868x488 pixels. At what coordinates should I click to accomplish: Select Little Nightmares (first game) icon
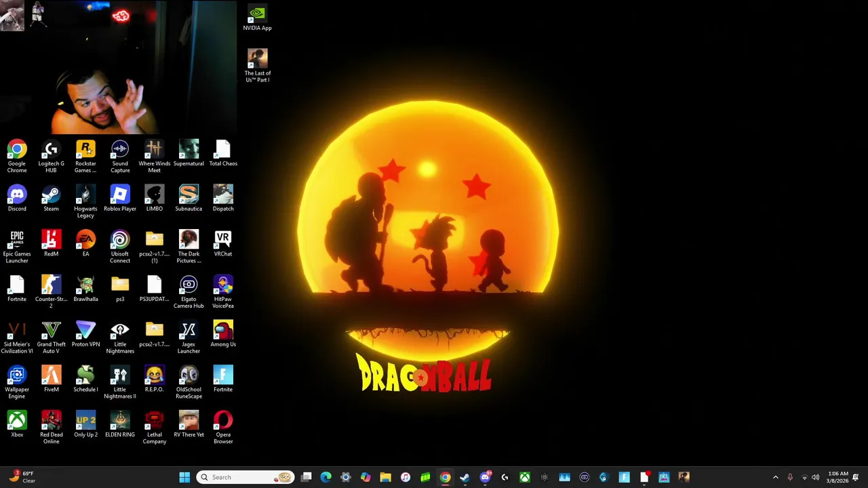coord(120,337)
